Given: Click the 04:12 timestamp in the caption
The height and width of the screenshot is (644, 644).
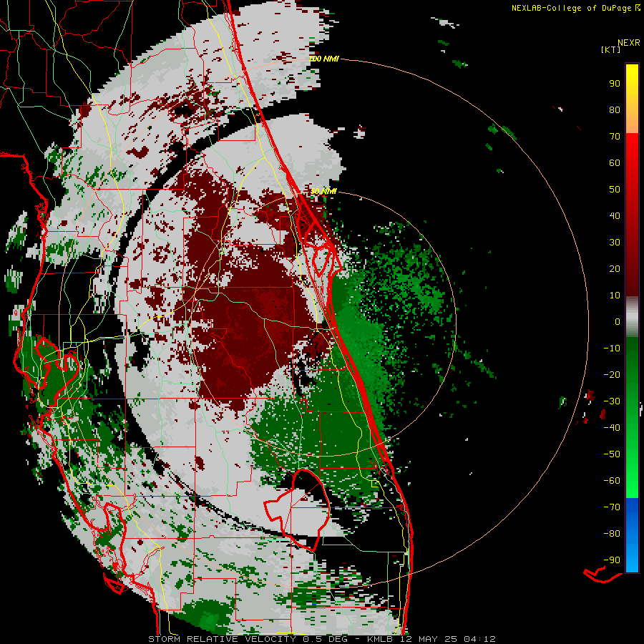Looking at the screenshot, I should [479, 639].
